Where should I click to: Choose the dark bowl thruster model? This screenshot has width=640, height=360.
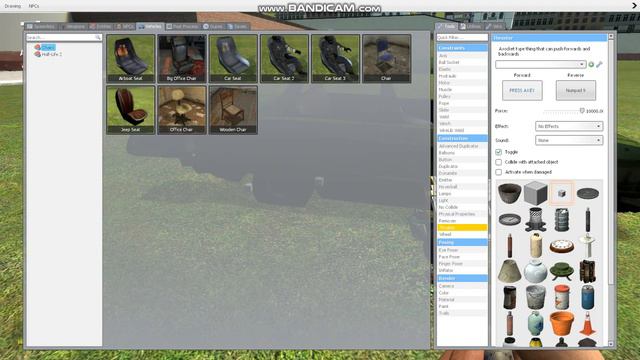coord(510,193)
